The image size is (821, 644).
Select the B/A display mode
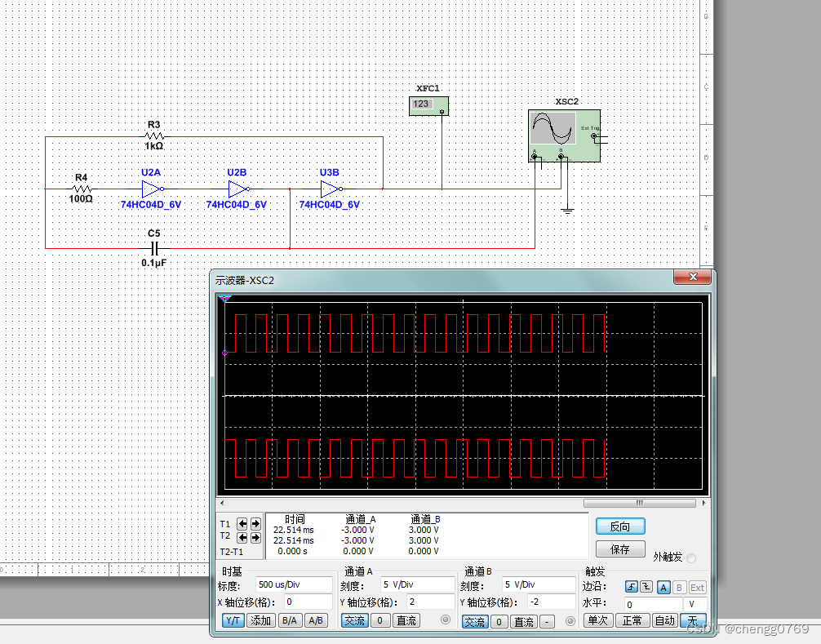coord(290,620)
